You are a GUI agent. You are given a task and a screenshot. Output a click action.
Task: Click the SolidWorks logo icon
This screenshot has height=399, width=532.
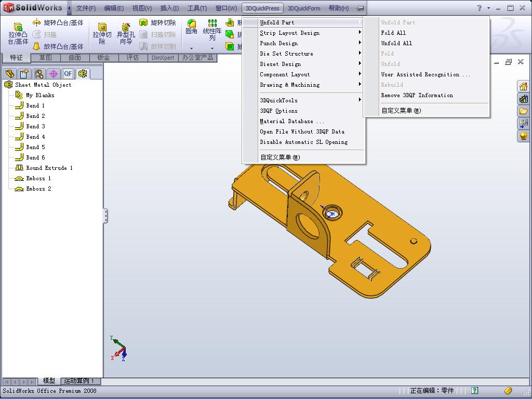tap(9, 7)
